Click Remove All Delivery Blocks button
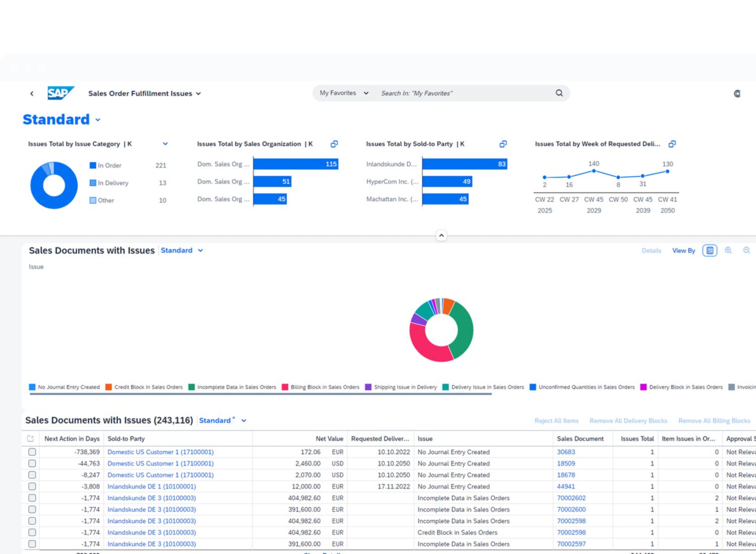This screenshot has height=554, width=756. coord(628,421)
